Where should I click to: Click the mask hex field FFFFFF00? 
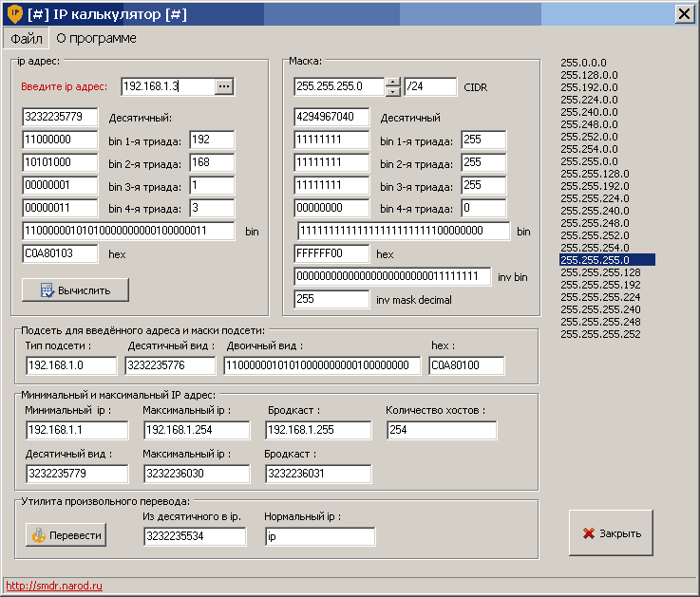[331, 253]
